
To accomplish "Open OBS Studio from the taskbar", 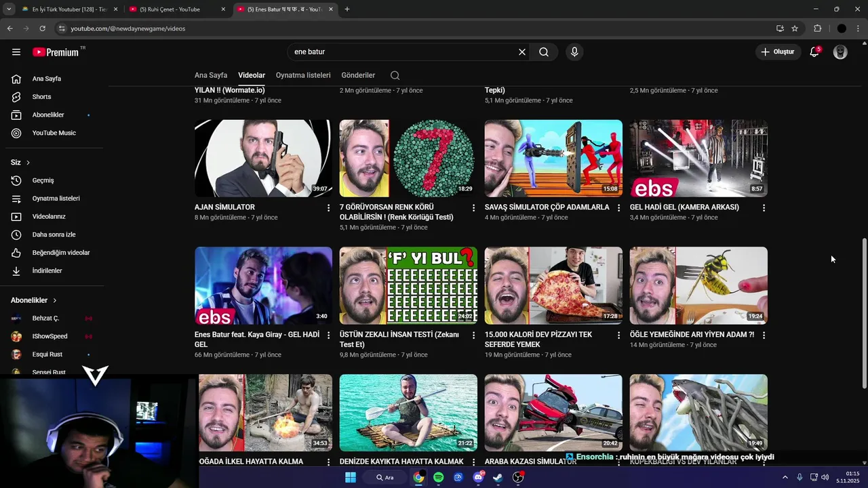I will [x=518, y=477].
